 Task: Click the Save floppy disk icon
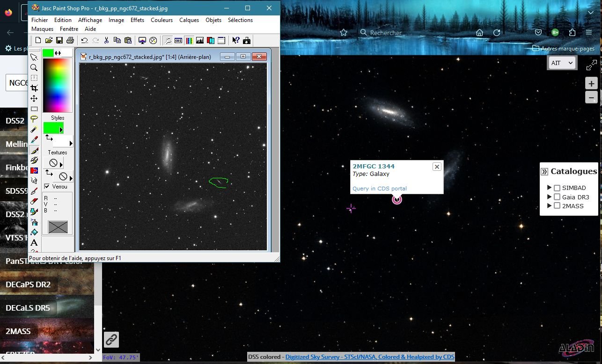pos(59,41)
